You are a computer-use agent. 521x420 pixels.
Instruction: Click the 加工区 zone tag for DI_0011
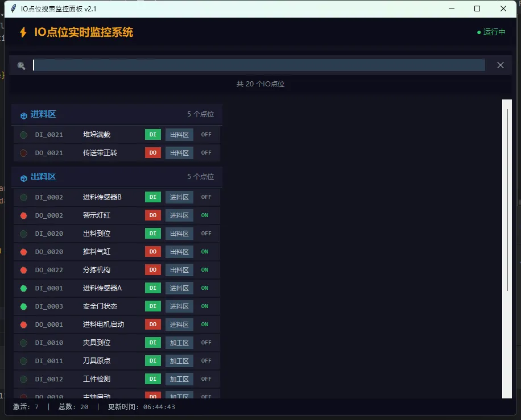pyautogui.click(x=179, y=361)
